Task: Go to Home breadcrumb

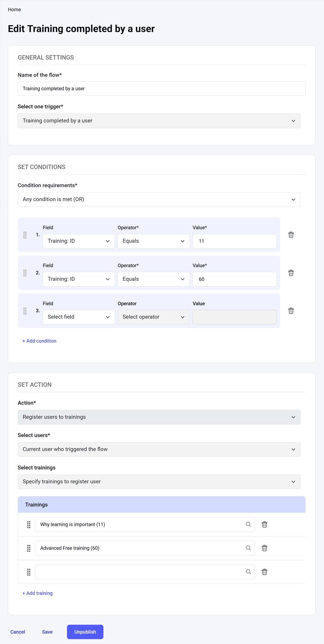Action: 15,9
